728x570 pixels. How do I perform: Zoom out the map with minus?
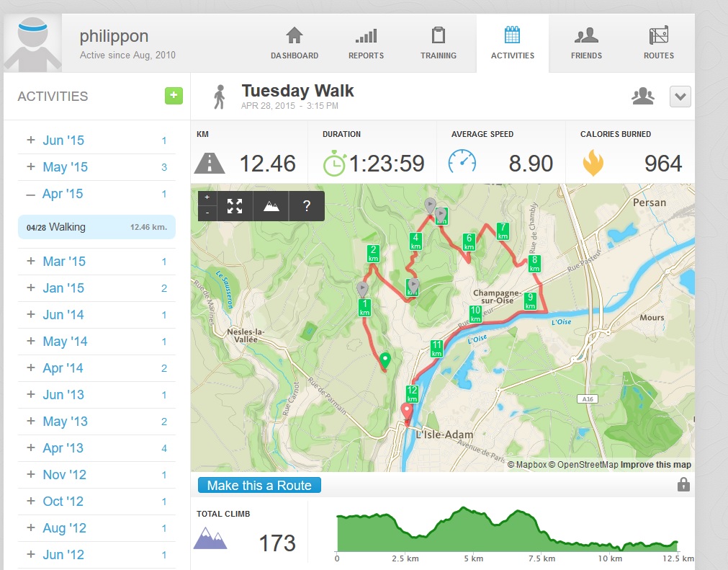tap(207, 213)
